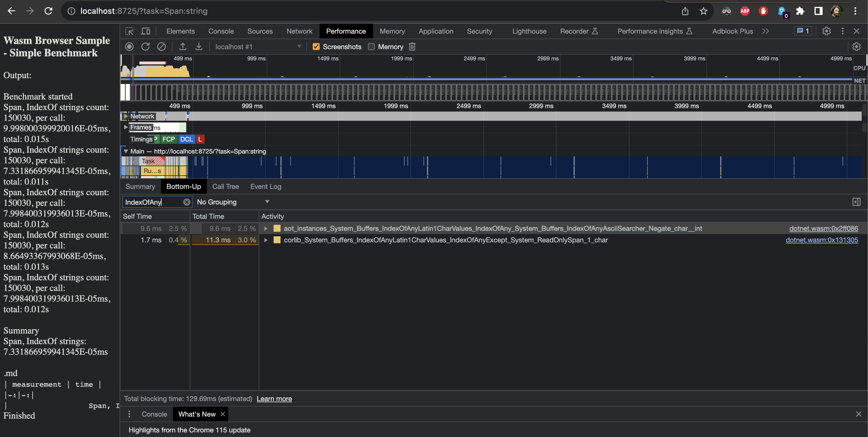This screenshot has width=868, height=437.
Task: Collapse the Main track for localhost:8725
Action: click(126, 151)
